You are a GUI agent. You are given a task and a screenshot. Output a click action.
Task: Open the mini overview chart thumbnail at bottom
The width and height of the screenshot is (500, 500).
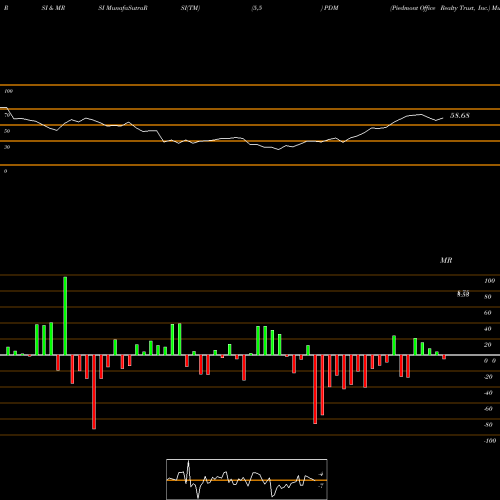(x=247, y=479)
